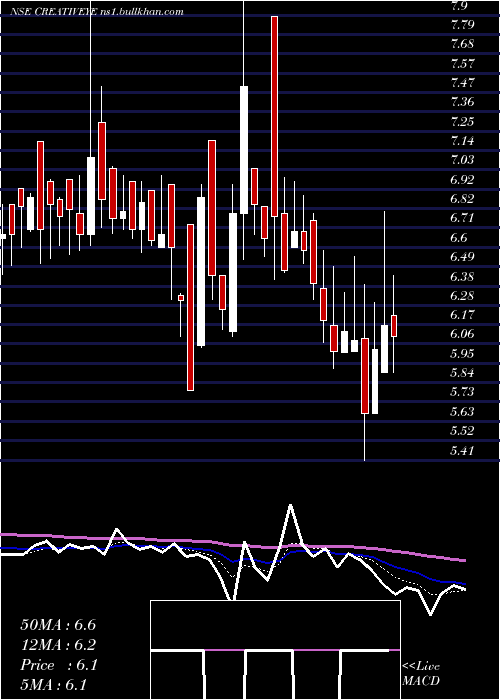Click the NSE CREATIVEYE ns1.bullkhan.com title text
The image size is (500, 700).
pyautogui.click(x=97, y=12)
